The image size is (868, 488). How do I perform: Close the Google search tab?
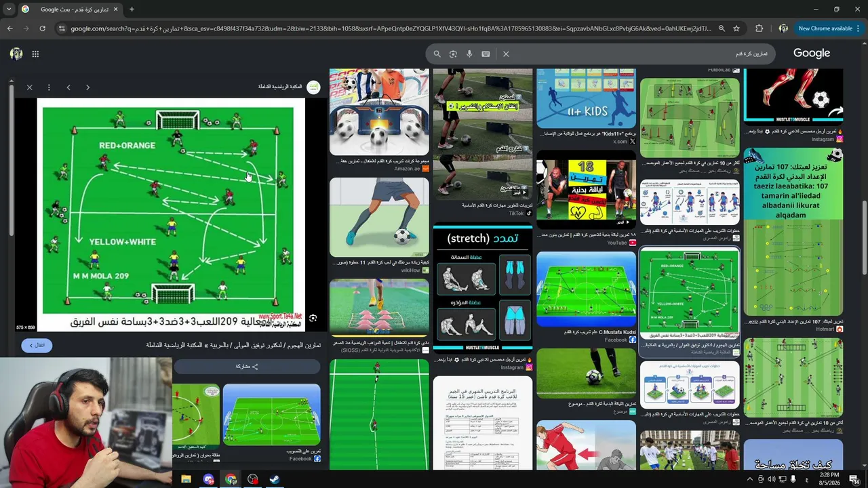pos(115,9)
